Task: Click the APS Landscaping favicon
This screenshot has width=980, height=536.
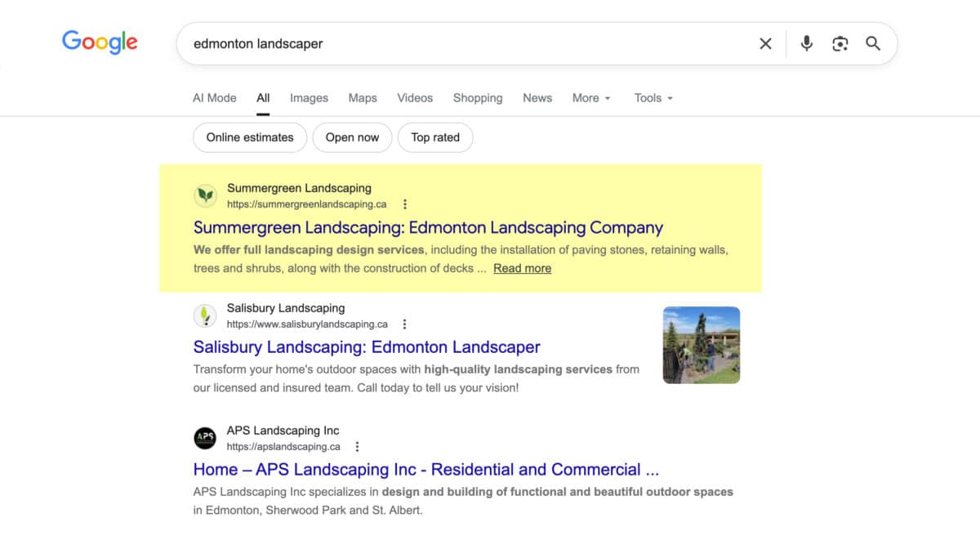Action: coord(205,438)
